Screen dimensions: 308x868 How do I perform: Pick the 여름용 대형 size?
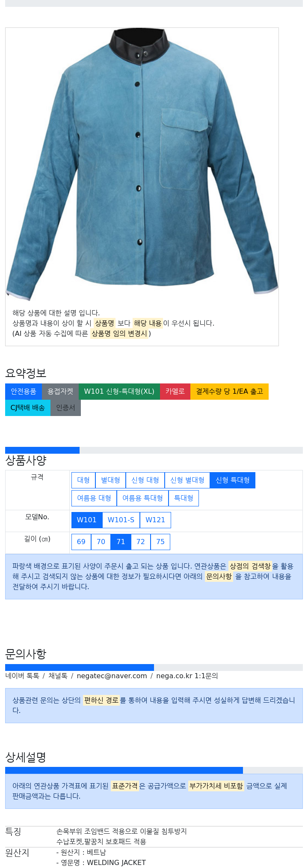pos(94,498)
